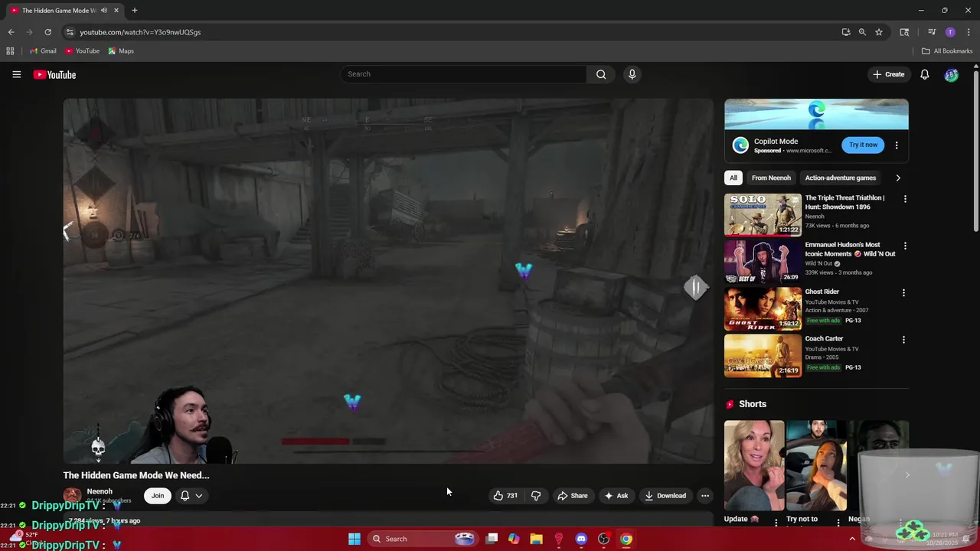Click the page vertical scrollbar

(x=976, y=153)
